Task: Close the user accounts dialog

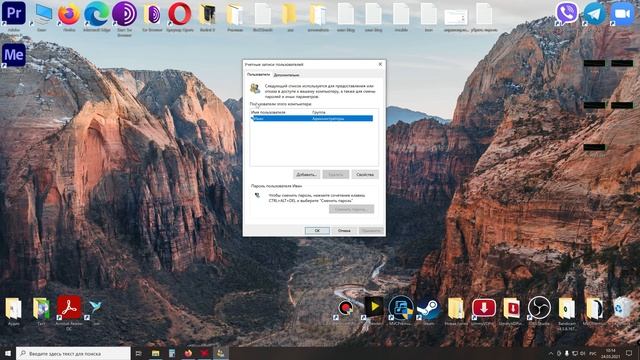Action: tap(380, 64)
